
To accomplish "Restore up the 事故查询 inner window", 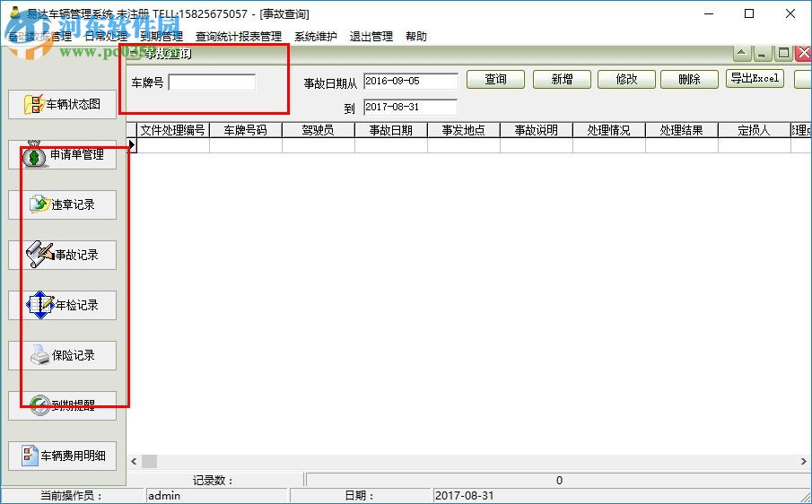I will click(742, 53).
